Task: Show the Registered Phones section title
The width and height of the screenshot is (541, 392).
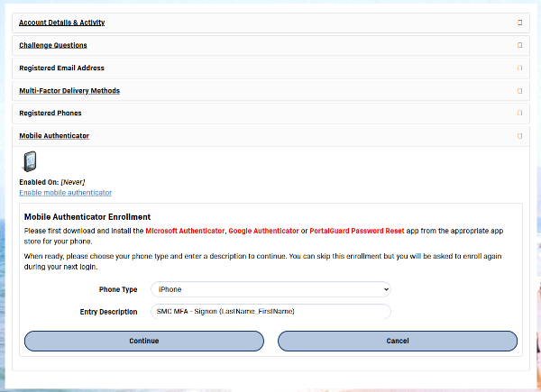Action: pos(50,113)
